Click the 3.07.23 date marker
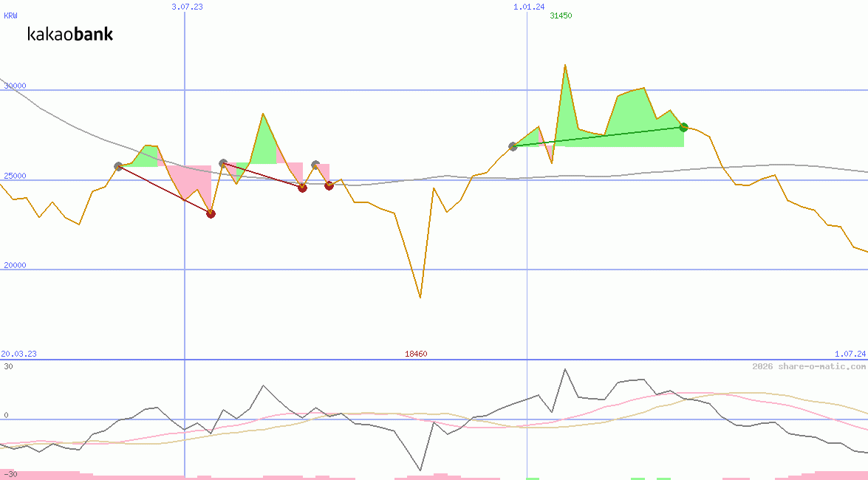Screen dimensions: 868x480 pyautogui.click(x=187, y=7)
